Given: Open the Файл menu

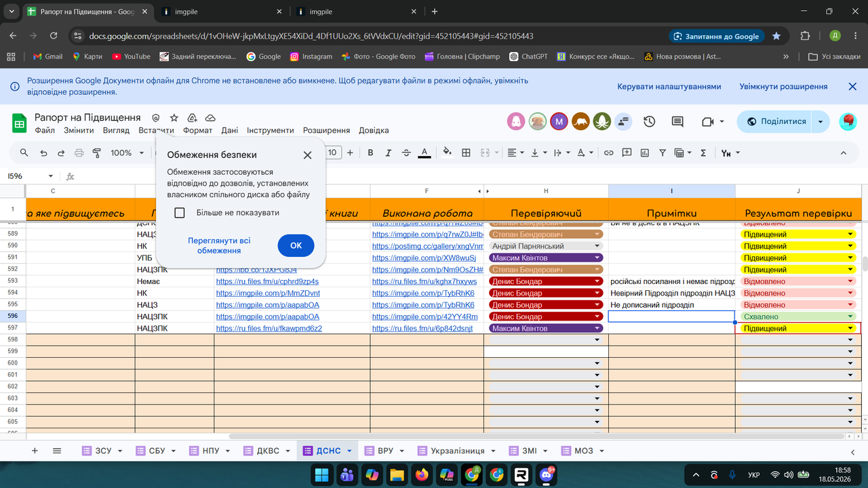Looking at the screenshot, I should [x=45, y=130].
